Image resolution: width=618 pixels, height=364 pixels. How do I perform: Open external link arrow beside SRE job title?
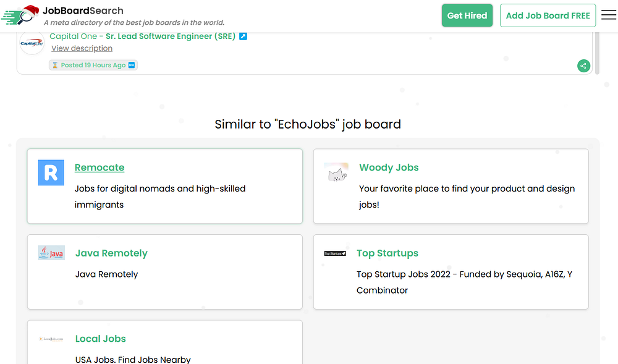(243, 36)
